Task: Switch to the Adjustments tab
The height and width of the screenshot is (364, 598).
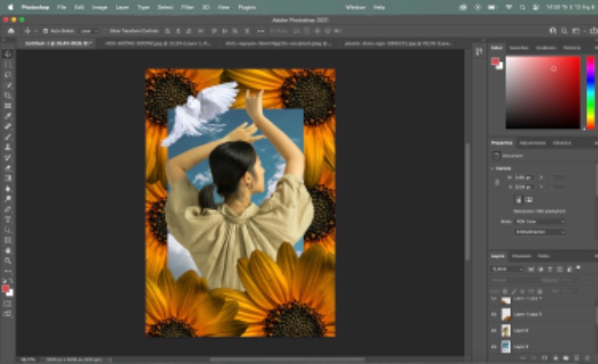Action: coord(532,143)
